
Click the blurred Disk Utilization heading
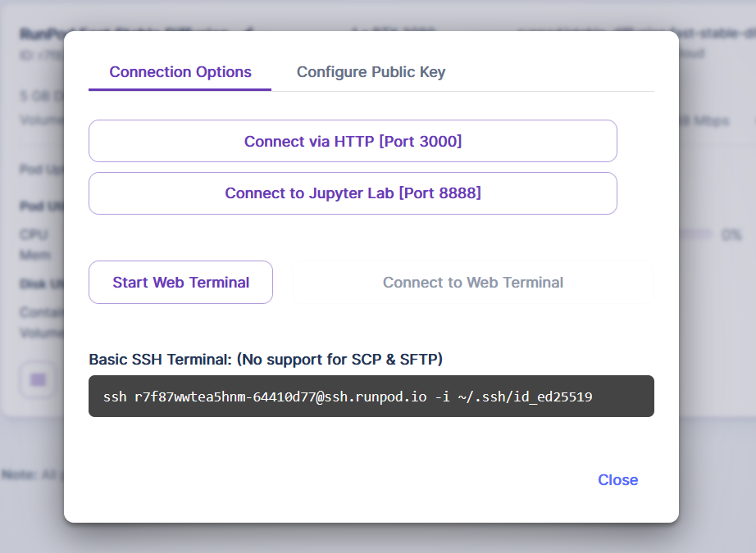41,284
